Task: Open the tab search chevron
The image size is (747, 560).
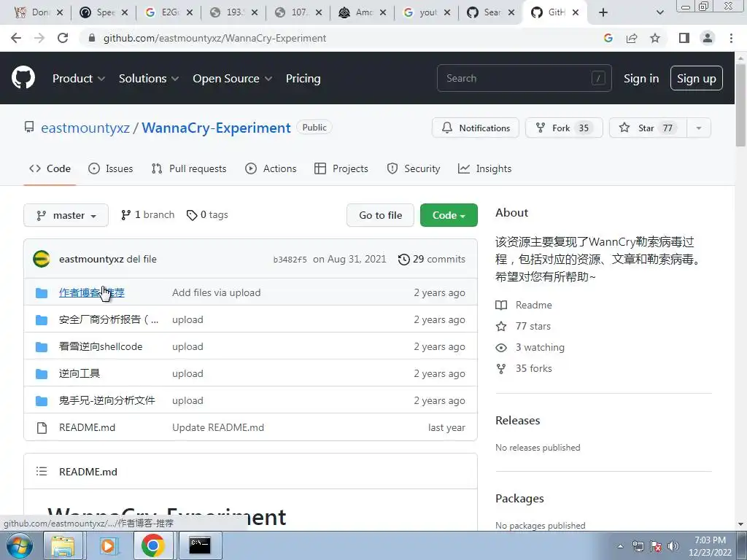Action: tap(659, 12)
